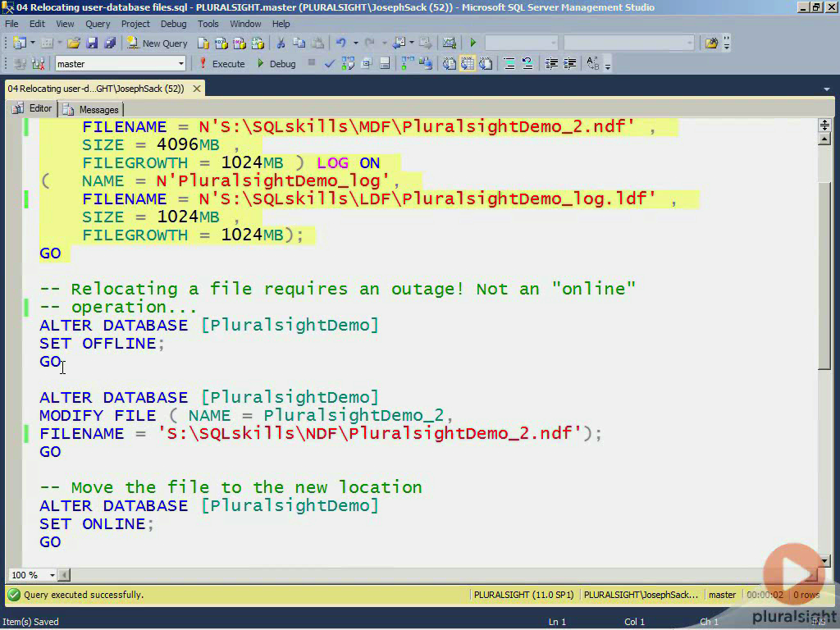
Task: Open the master database dropdown
Action: click(x=180, y=64)
